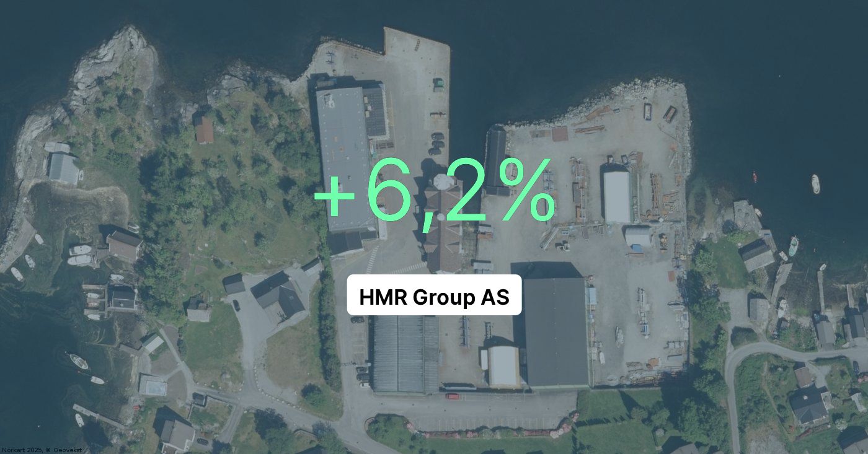Screen dimensions: 868x454
Task: Select the red-roofed cabin on the wooded peninsula
Action: [204, 129]
